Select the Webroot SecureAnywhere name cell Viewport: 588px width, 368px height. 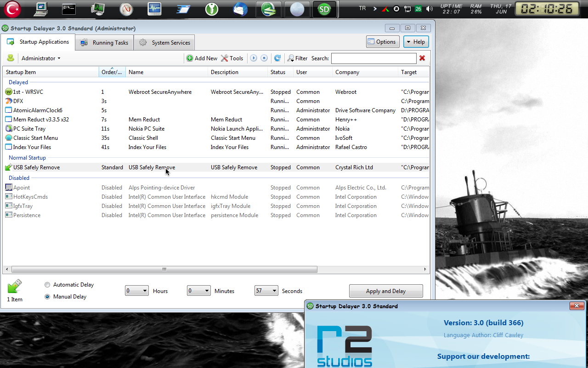(160, 92)
